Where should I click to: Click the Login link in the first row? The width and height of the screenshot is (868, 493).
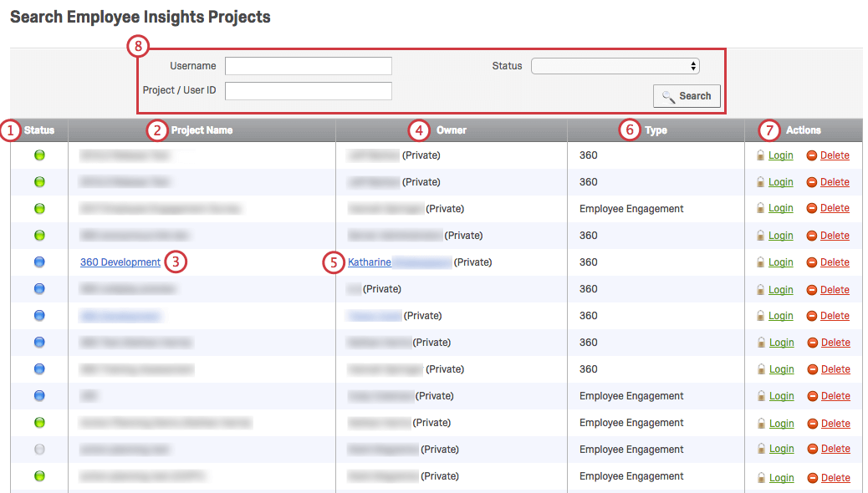(780, 155)
